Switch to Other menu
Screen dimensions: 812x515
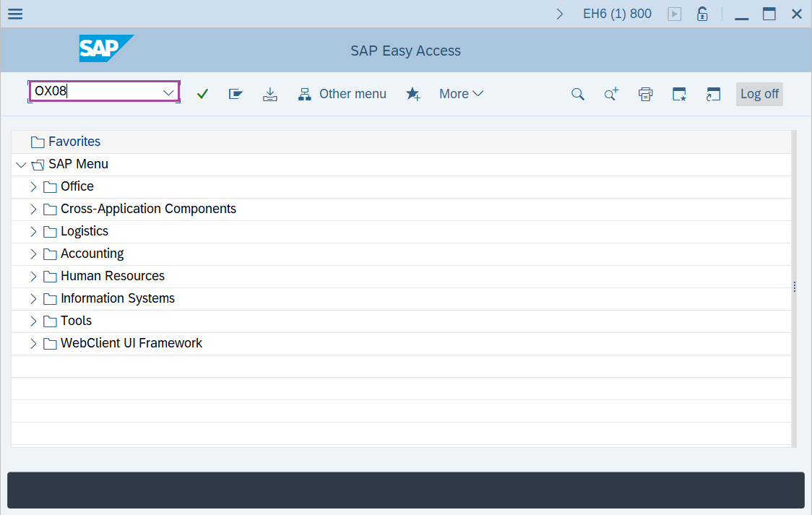pyautogui.click(x=342, y=93)
